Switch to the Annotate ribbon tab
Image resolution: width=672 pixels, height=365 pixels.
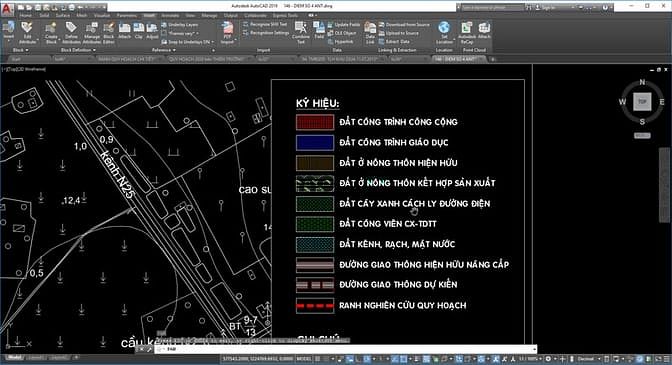[x=170, y=15]
